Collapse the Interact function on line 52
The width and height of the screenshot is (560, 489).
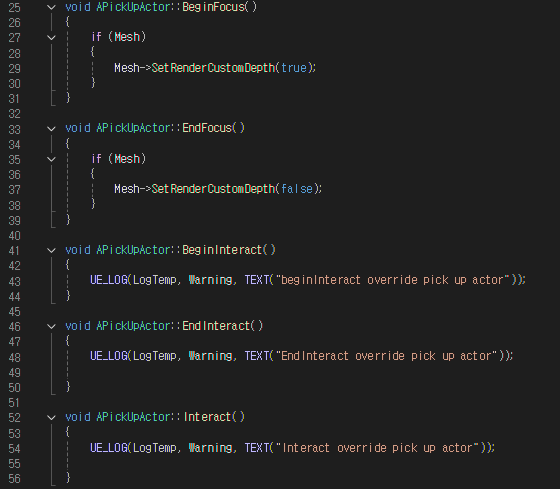coord(51,417)
